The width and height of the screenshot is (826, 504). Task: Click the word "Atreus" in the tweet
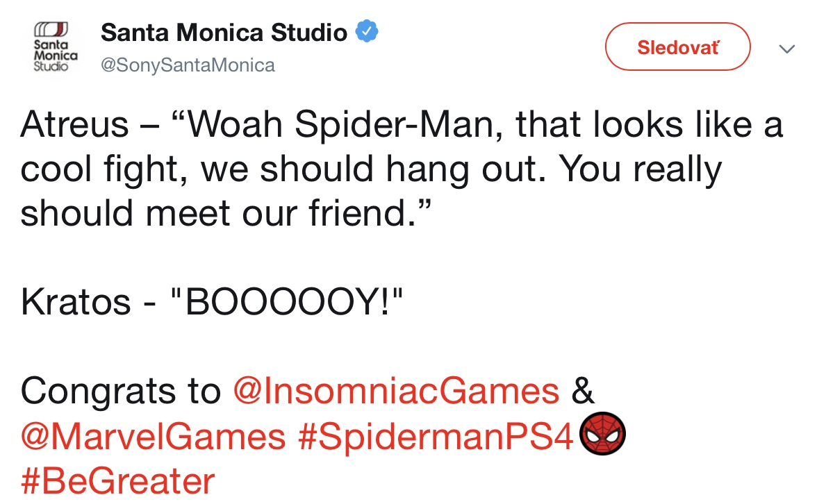[x=75, y=125]
